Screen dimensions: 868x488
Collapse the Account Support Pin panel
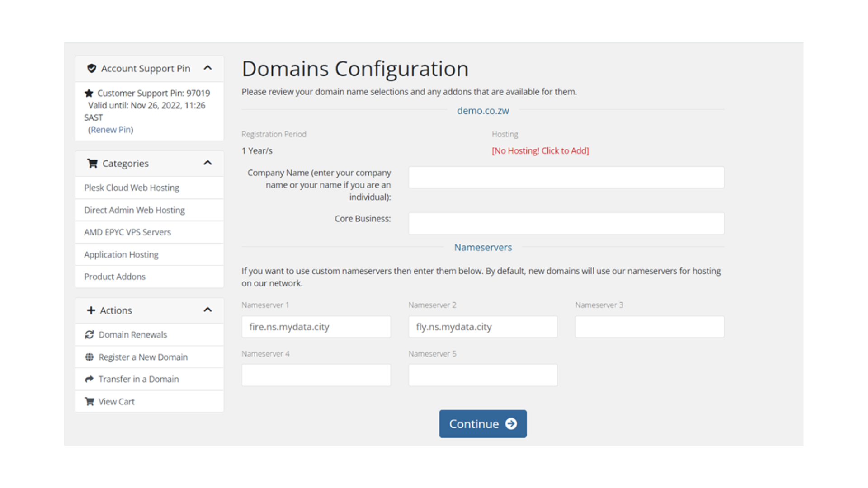click(x=208, y=68)
